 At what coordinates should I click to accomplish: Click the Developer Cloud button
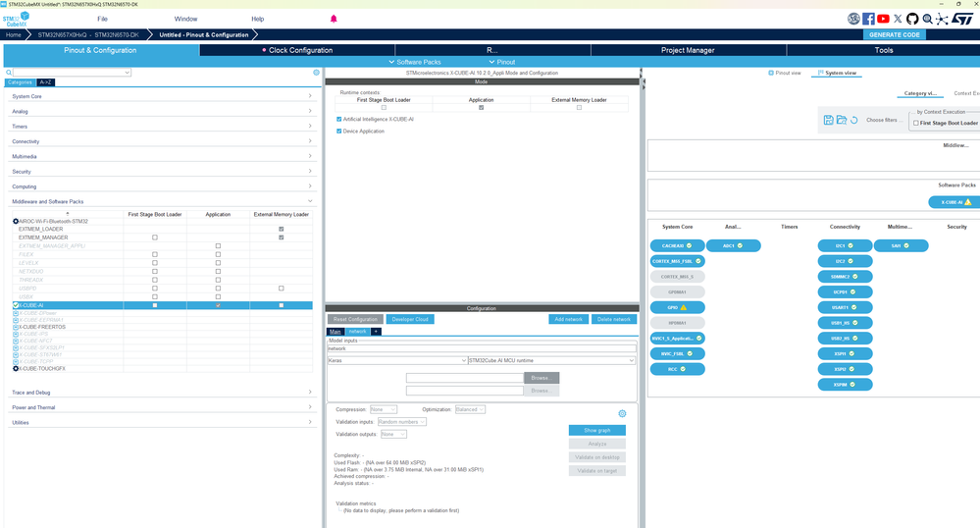(410, 319)
